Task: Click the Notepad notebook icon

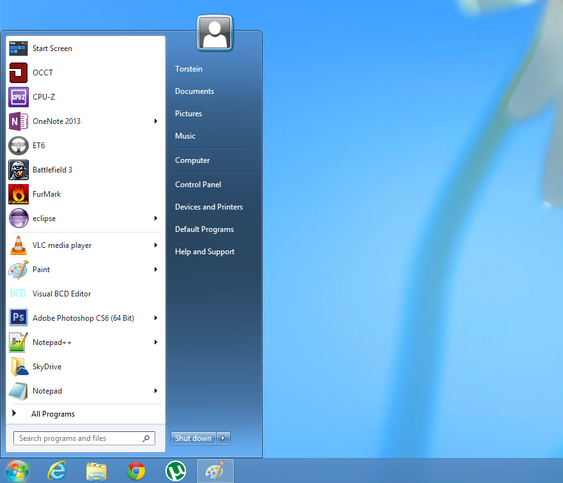Action: (x=18, y=391)
